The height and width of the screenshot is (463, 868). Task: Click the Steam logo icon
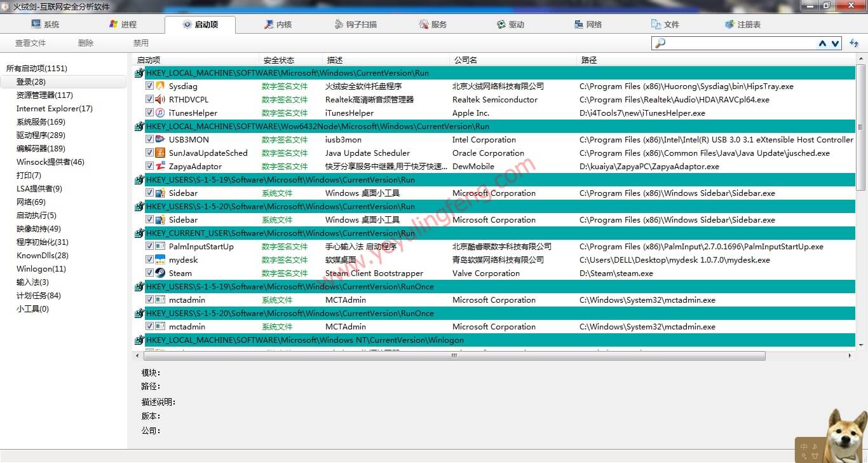click(160, 273)
